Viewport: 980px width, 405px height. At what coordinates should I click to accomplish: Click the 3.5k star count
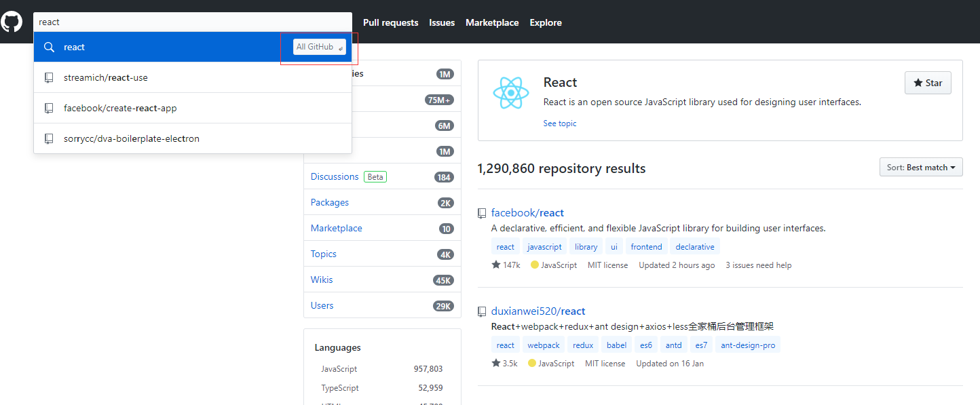[x=504, y=364]
